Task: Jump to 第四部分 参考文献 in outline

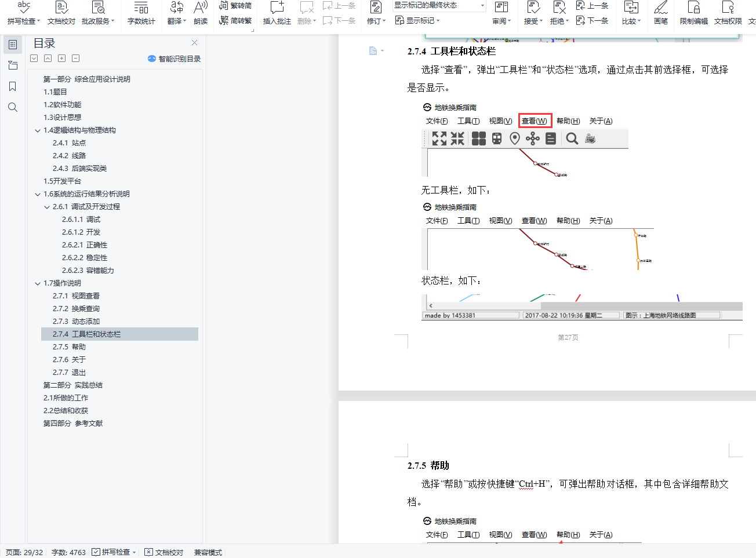Action: pyautogui.click(x=73, y=424)
